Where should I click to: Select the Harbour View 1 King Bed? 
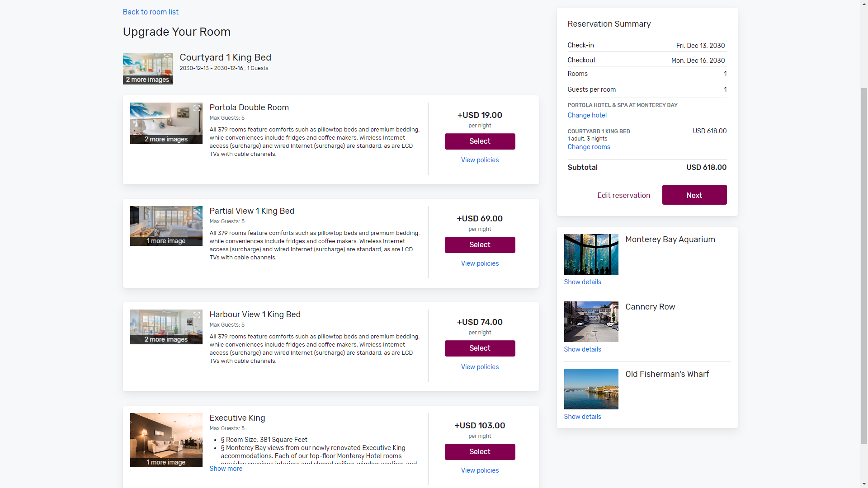(480, 348)
